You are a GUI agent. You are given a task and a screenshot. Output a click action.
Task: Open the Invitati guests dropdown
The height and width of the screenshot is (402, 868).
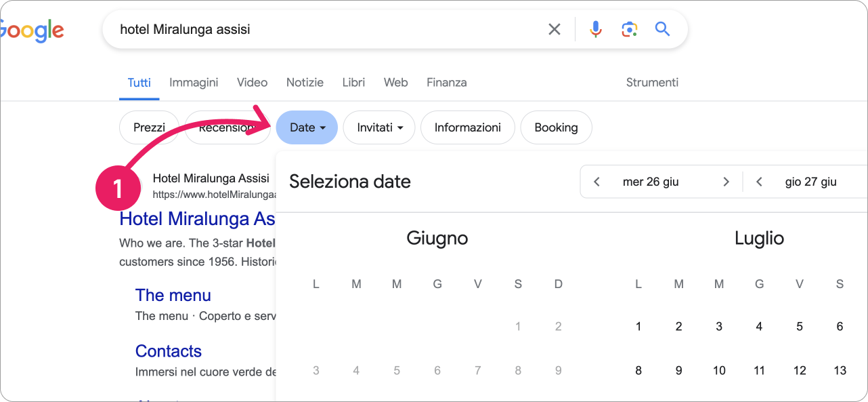tap(379, 127)
